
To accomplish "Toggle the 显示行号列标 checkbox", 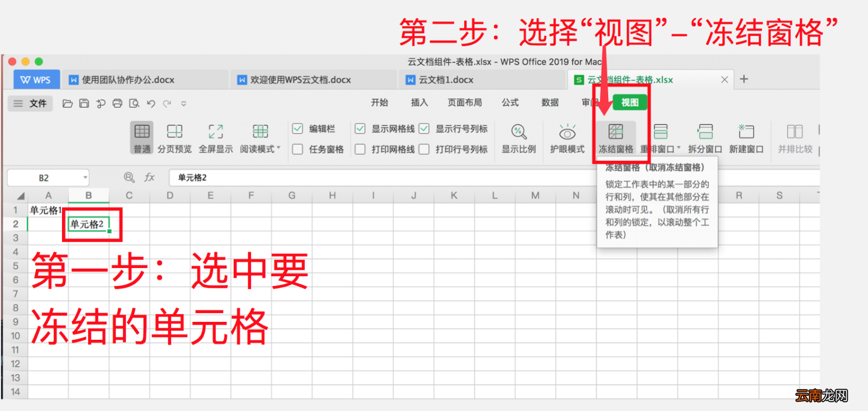I will (x=424, y=129).
